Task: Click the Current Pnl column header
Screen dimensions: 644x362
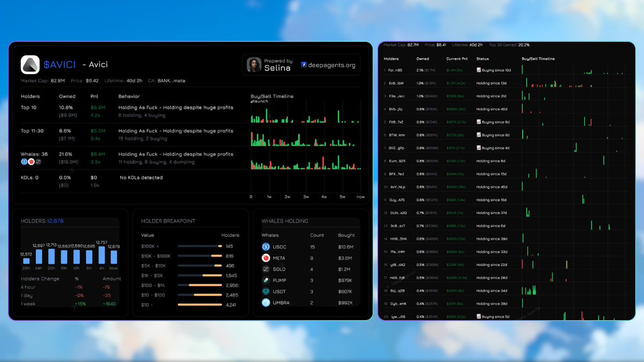Action: (457, 59)
